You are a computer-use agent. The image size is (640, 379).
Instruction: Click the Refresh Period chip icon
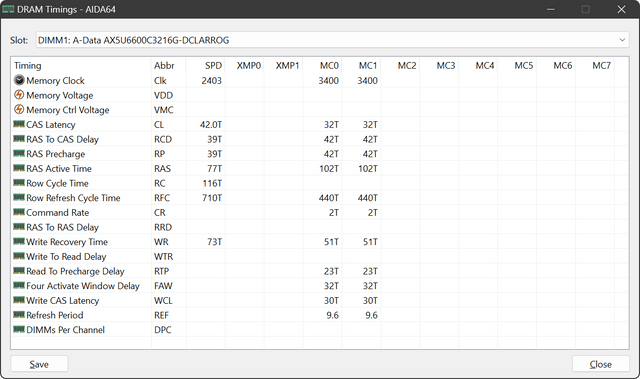[x=19, y=315]
